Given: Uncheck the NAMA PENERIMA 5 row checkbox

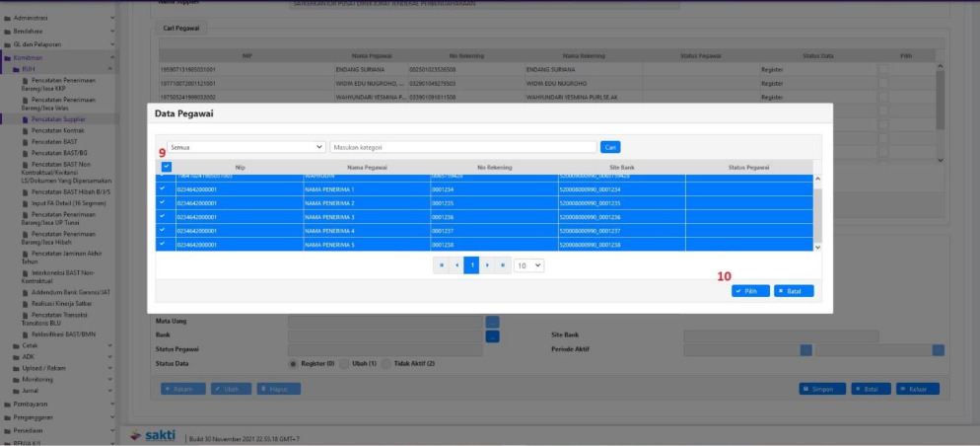Looking at the screenshot, I should tap(163, 244).
